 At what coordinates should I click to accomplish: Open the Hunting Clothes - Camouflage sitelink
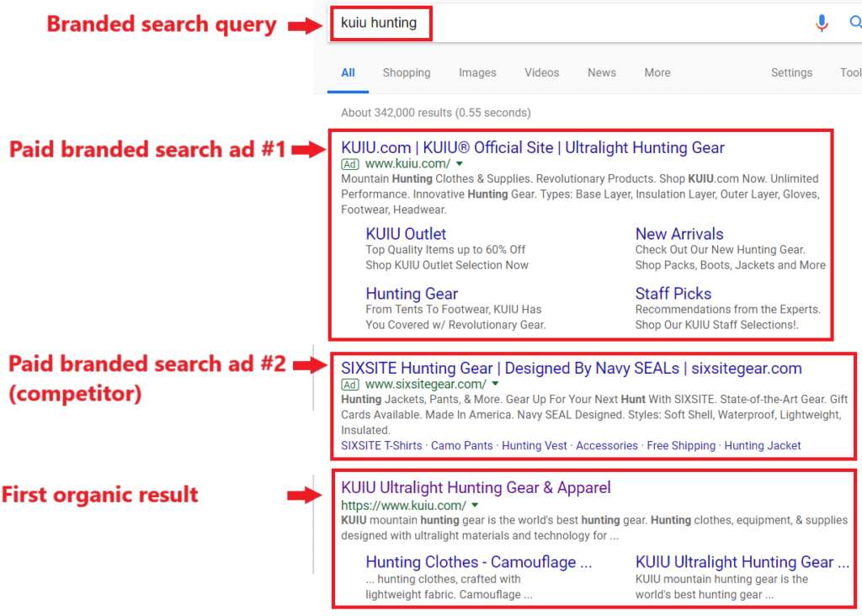480,561
